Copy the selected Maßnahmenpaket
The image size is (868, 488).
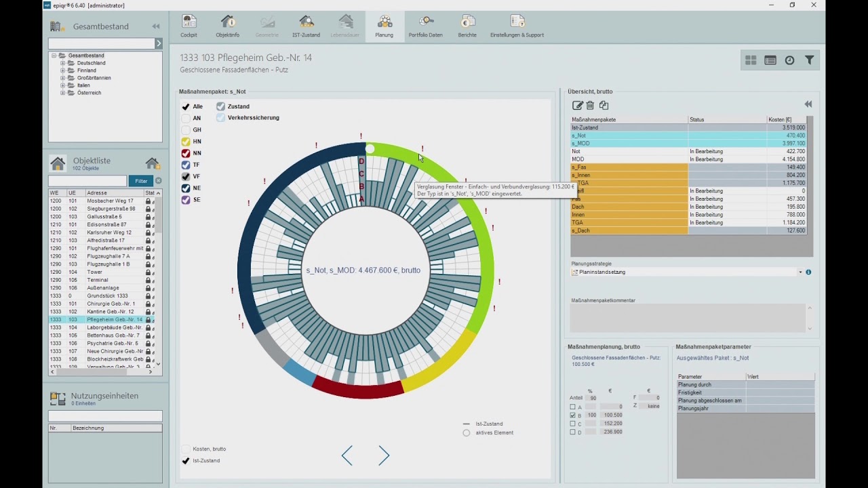pos(604,105)
